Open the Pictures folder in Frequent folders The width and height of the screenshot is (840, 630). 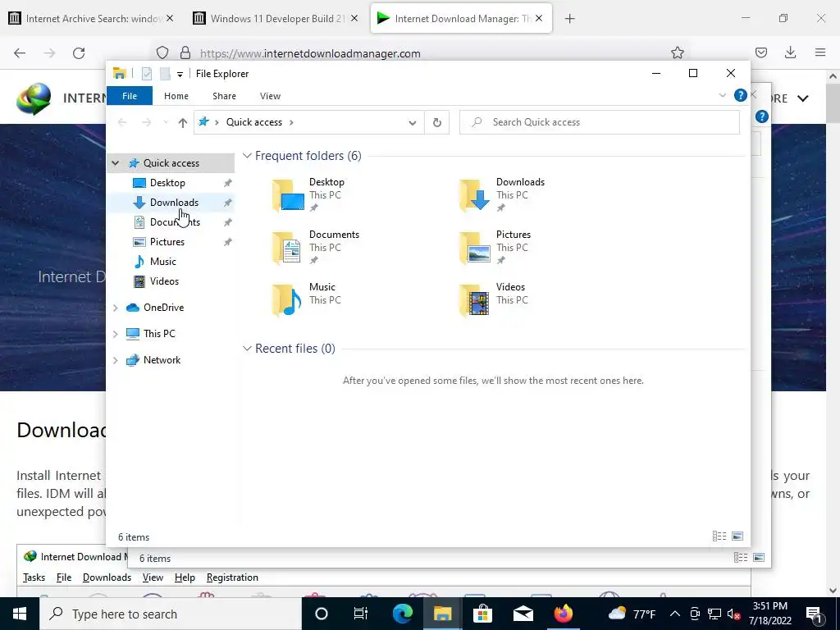click(495, 248)
